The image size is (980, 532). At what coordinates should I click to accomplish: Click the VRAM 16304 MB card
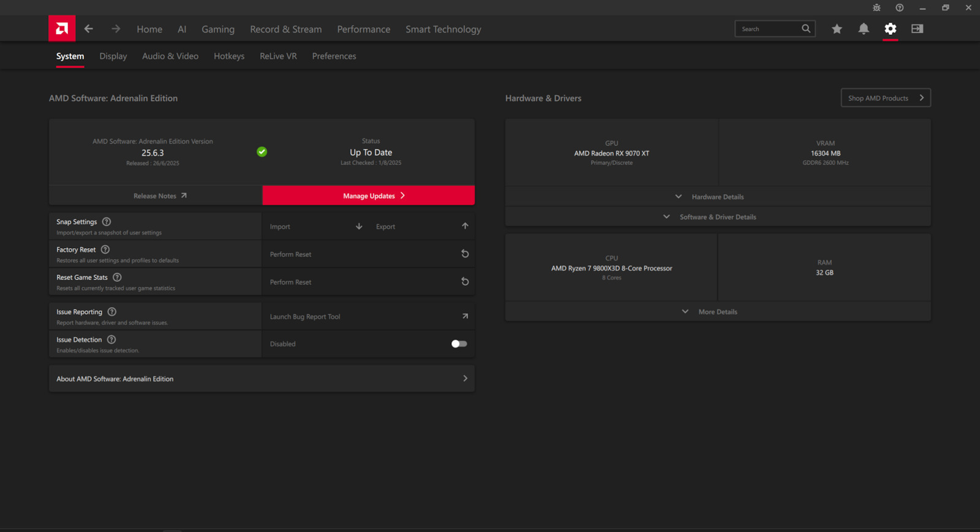point(825,153)
